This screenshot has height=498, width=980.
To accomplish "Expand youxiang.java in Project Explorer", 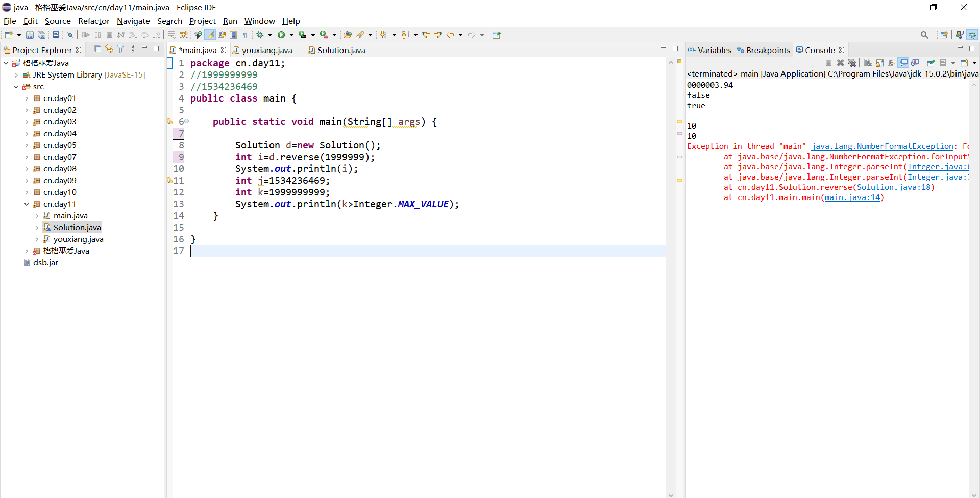I will (36, 239).
